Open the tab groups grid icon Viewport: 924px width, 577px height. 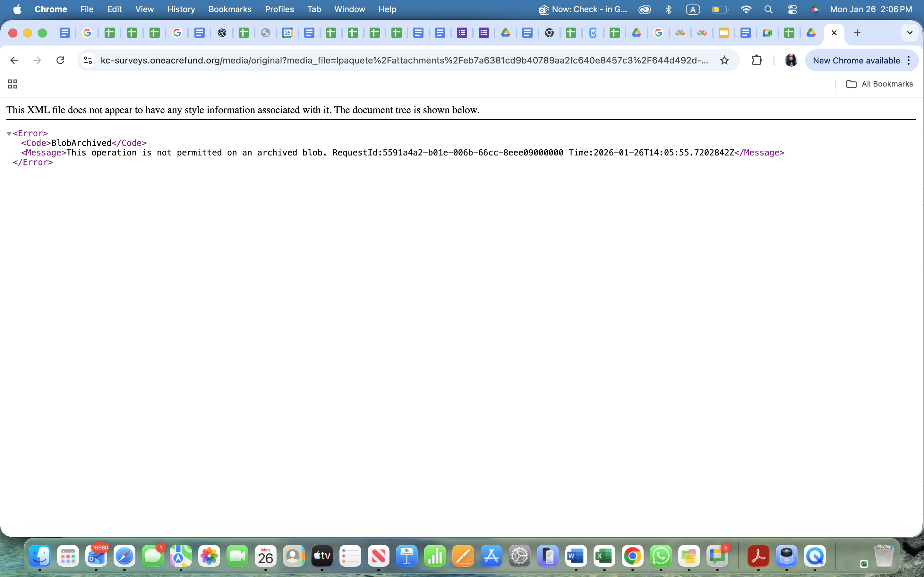pyautogui.click(x=13, y=84)
